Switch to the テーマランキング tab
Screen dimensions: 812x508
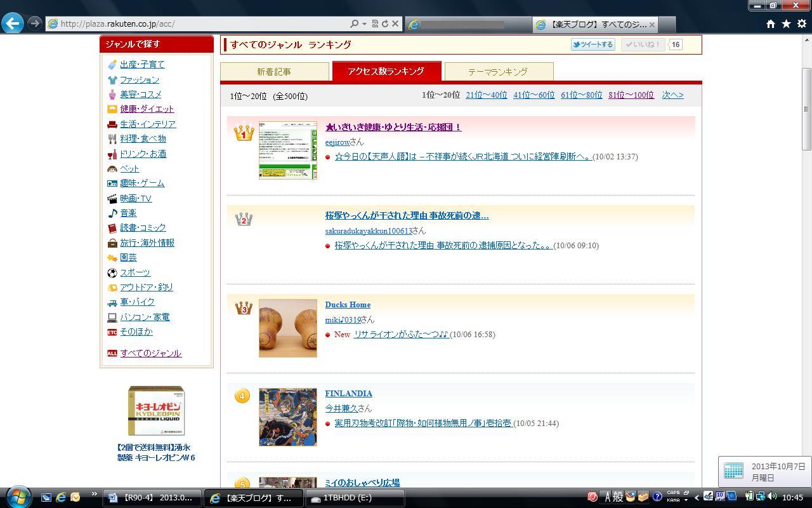[498, 72]
